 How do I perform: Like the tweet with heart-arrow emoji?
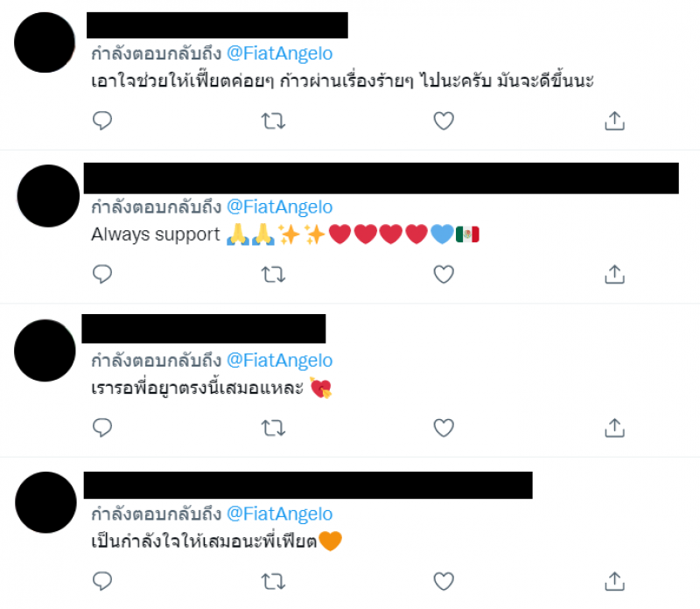point(444,428)
